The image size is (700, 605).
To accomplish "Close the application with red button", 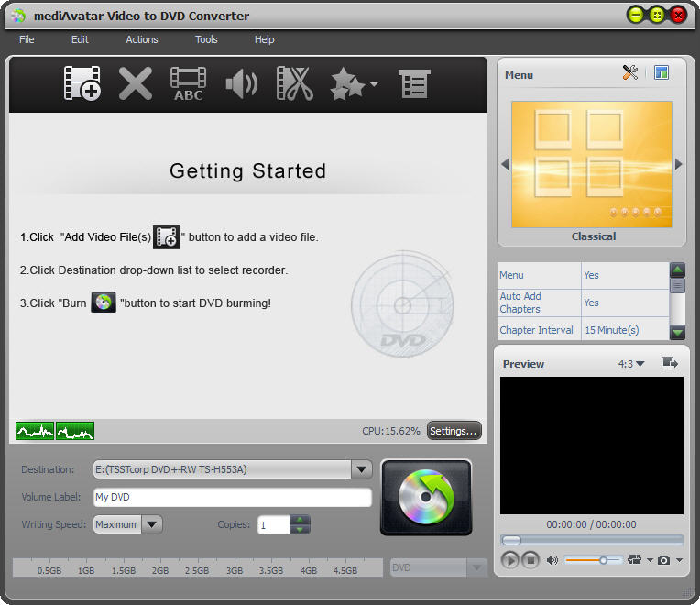I will tap(678, 16).
